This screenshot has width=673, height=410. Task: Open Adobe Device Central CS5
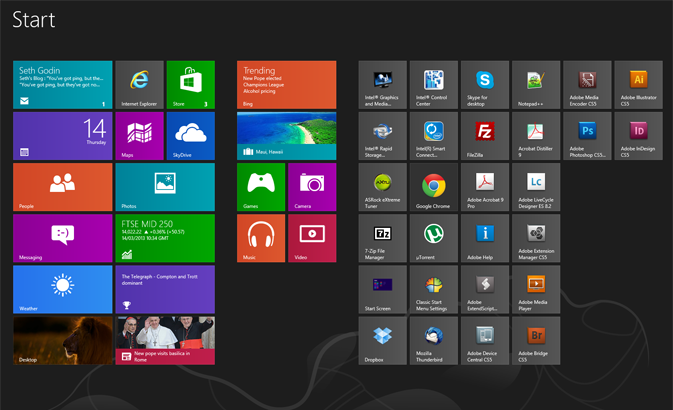[485, 340]
